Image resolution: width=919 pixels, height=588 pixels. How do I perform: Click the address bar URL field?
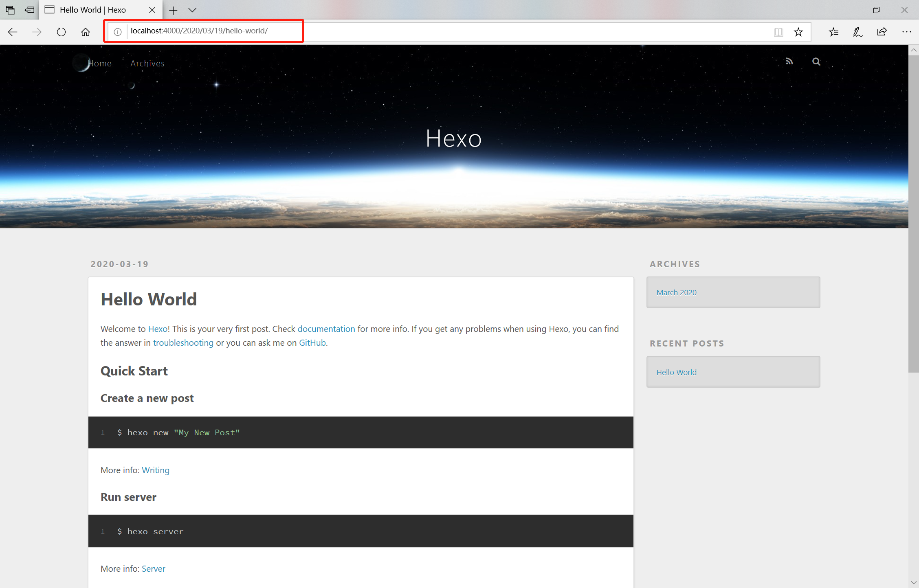(407, 31)
